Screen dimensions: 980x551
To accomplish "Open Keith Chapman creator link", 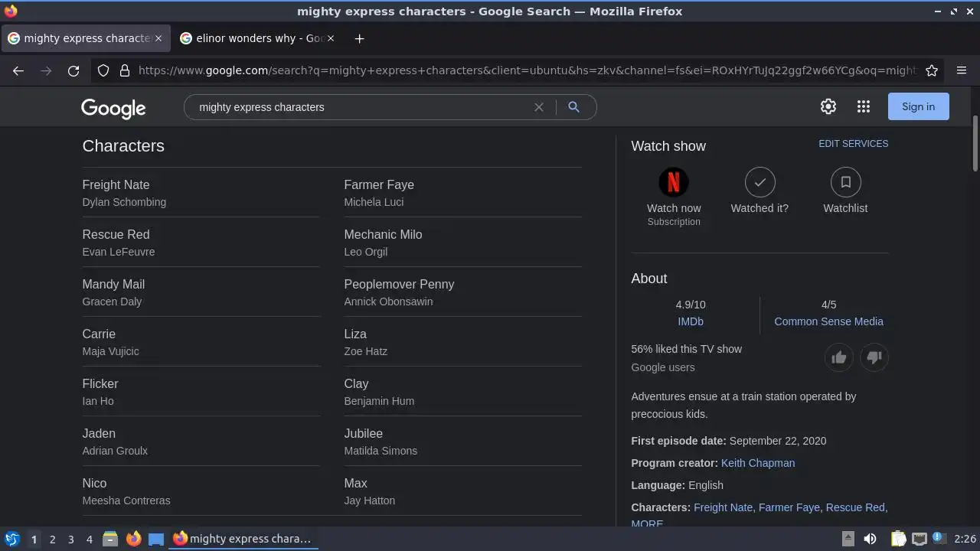I will point(758,463).
